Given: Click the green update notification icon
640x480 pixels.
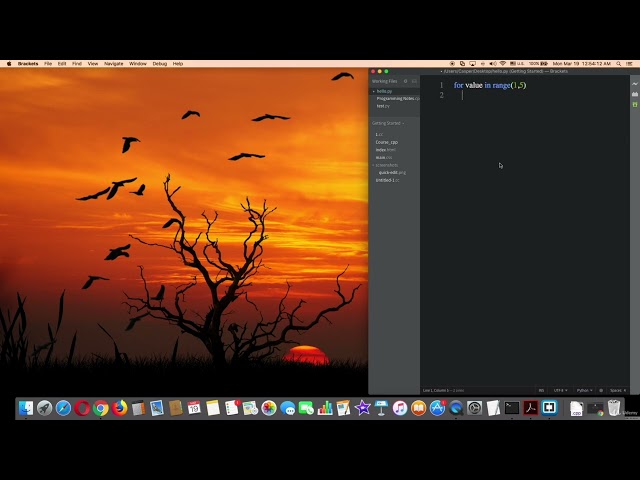Looking at the screenshot, I should point(635,104).
